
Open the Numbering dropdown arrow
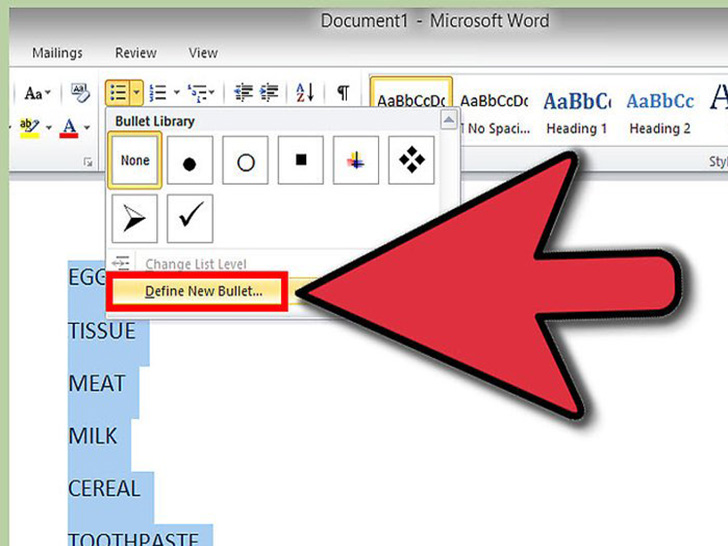176,92
